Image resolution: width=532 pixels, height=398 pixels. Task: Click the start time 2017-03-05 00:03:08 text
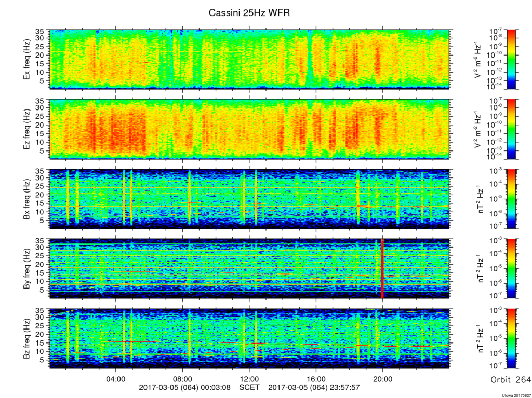point(185,387)
